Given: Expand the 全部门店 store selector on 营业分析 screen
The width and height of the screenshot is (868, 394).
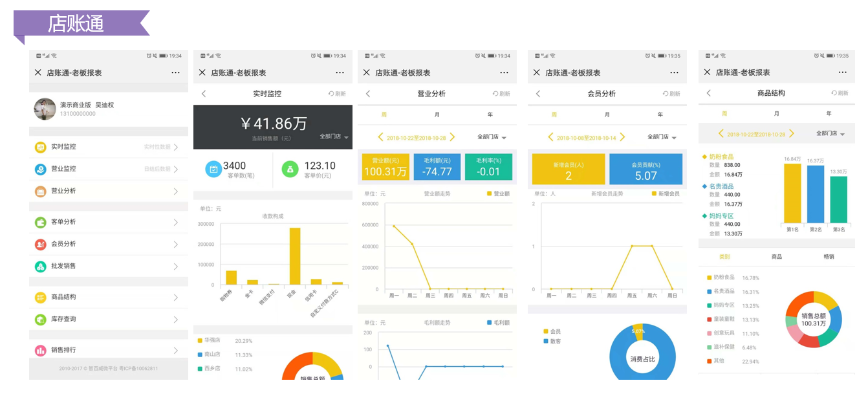Looking at the screenshot, I should [x=492, y=137].
